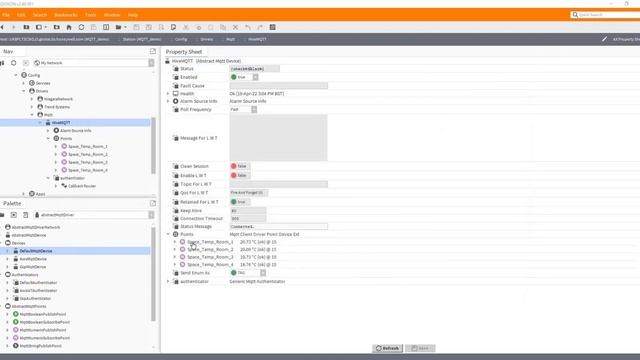Viewport: 640px width, 360px height.
Task: Open the abstractMqttDriver palette dropdown
Action: tap(151, 215)
